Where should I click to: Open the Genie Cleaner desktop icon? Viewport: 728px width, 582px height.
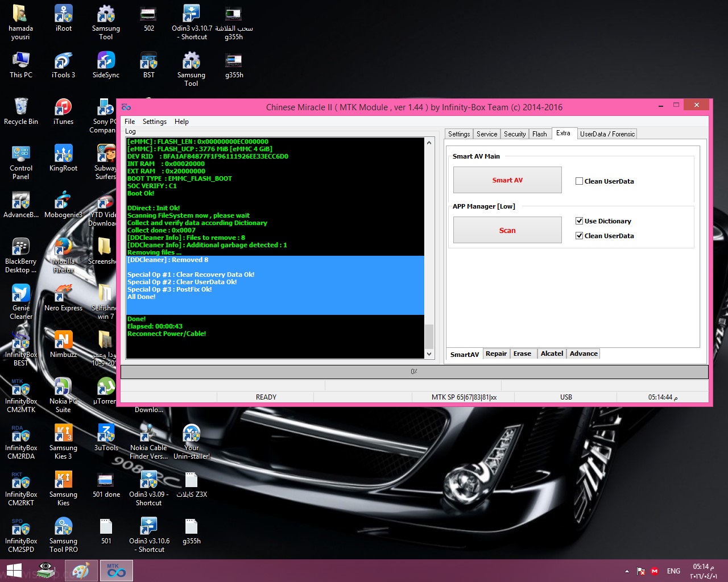point(21,302)
